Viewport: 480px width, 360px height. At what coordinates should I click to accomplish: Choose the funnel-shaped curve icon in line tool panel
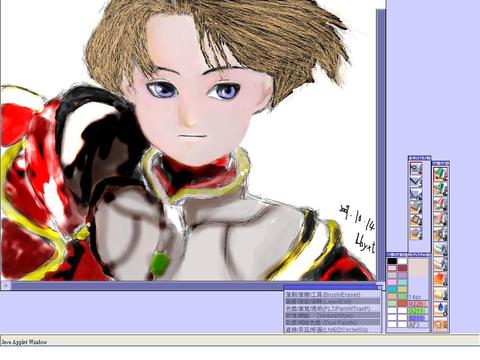pyautogui.click(x=416, y=194)
